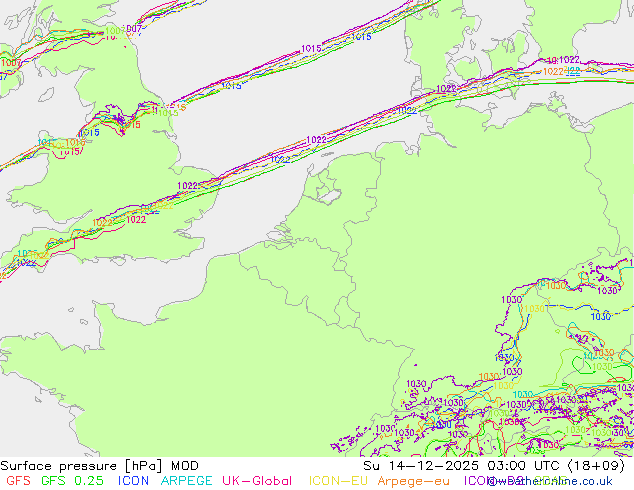Select the yellow ICON-EU legend label
The height and width of the screenshot is (490, 634).
tap(338, 481)
